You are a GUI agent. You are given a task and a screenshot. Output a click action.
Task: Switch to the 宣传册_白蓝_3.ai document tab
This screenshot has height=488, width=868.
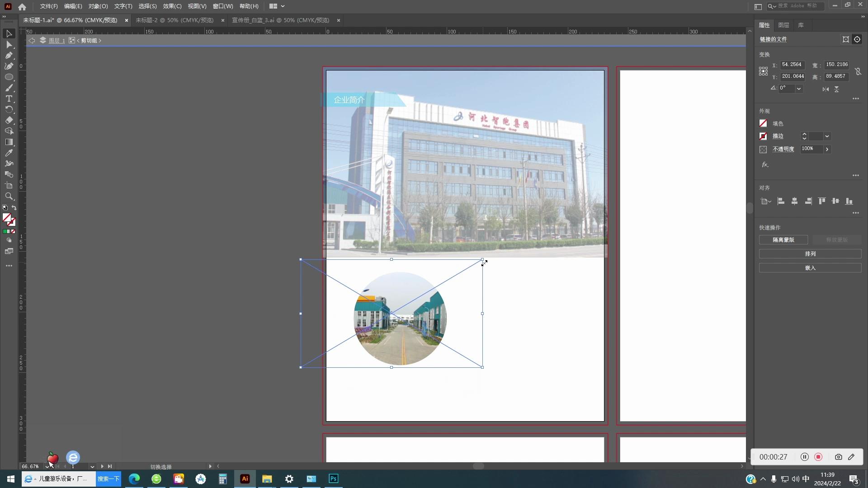(x=280, y=20)
